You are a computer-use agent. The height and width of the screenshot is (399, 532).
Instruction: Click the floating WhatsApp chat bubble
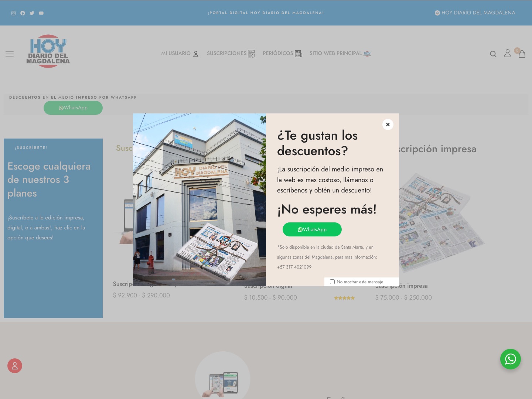[x=511, y=359]
